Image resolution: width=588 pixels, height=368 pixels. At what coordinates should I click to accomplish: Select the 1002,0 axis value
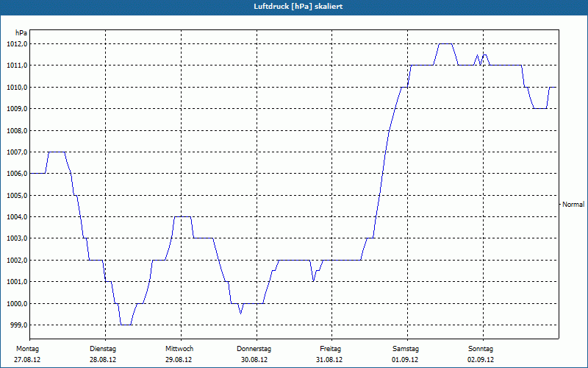(x=17, y=261)
